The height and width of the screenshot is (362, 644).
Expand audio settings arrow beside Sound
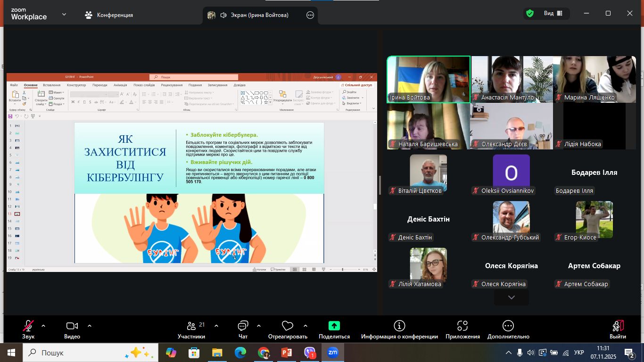click(x=43, y=326)
